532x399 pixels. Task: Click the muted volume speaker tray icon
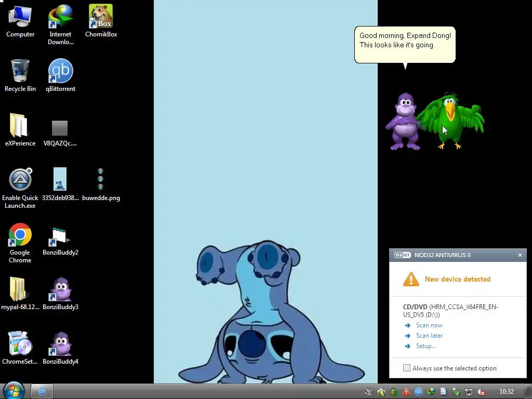(x=481, y=392)
